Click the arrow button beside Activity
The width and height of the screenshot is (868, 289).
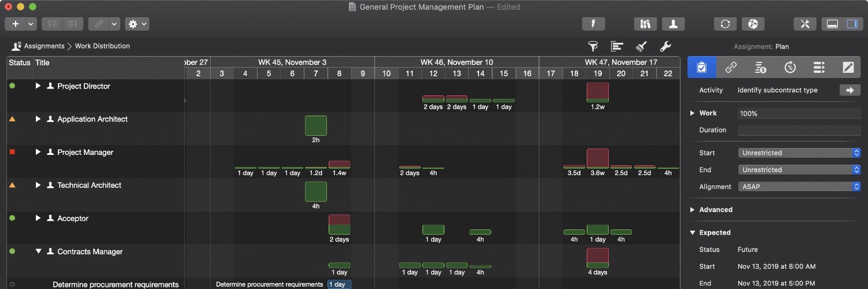[x=850, y=90]
